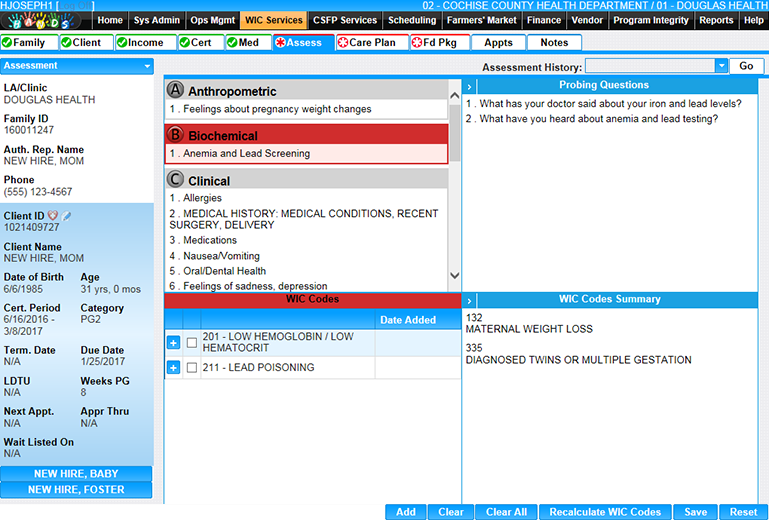Viewport: 769px width, 520px height.
Task: Check the 211 Lead Poisoning checkbox
Action: tap(192, 368)
